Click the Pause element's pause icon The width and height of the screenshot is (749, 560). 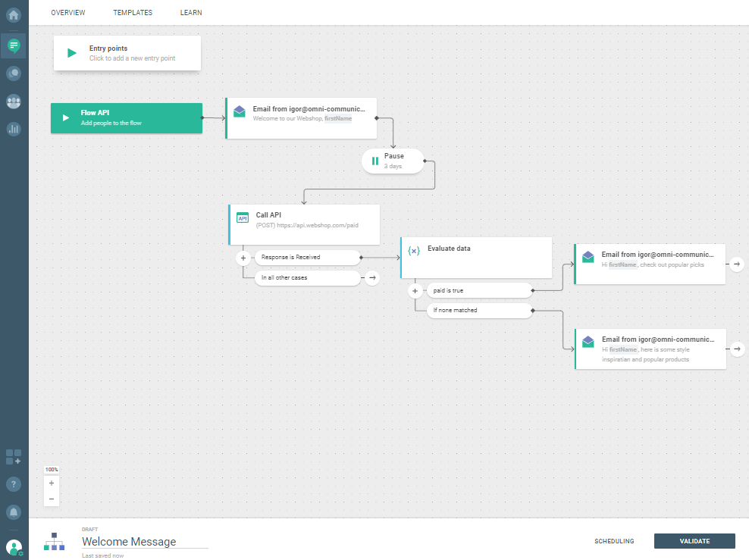374,161
